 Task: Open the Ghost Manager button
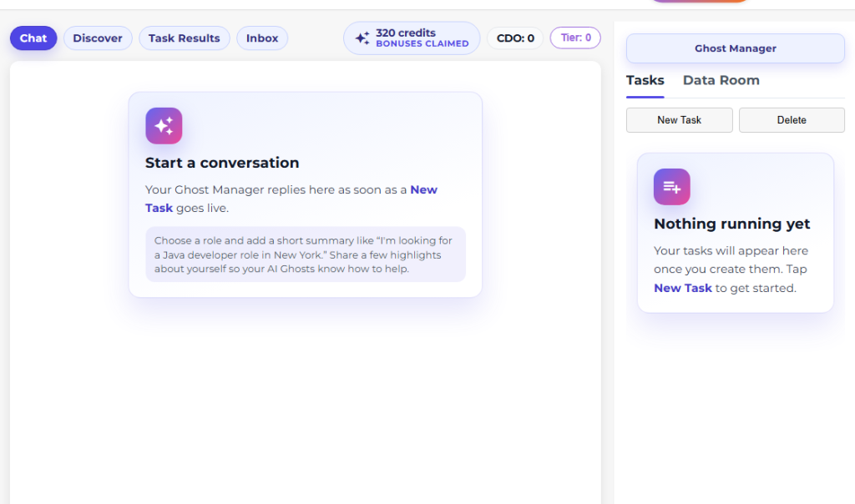pyautogui.click(x=735, y=48)
